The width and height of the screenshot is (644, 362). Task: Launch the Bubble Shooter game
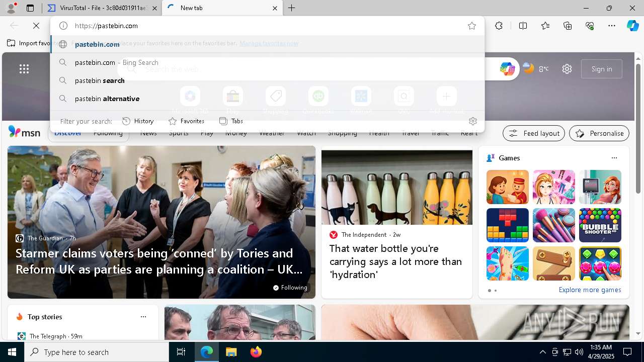(x=600, y=225)
